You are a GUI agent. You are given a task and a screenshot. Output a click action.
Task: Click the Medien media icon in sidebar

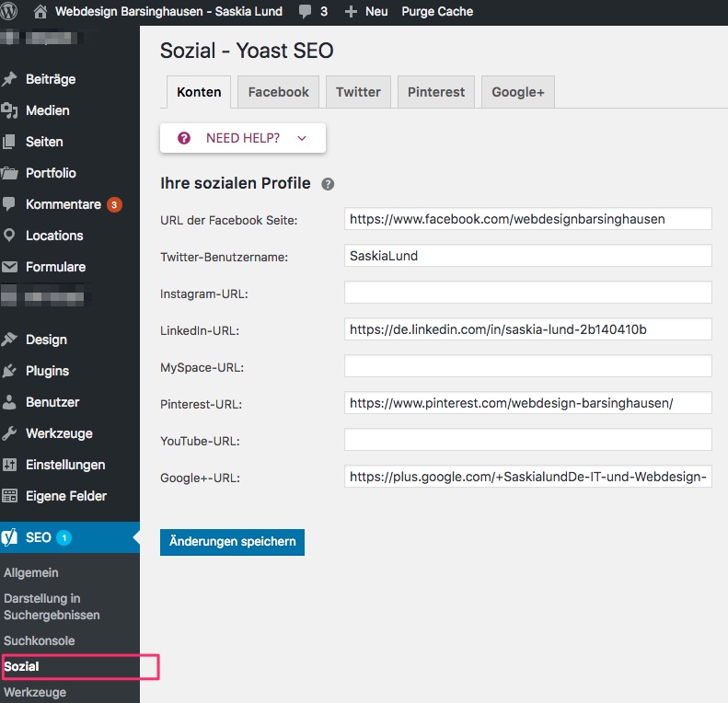[x=10, y=110]
